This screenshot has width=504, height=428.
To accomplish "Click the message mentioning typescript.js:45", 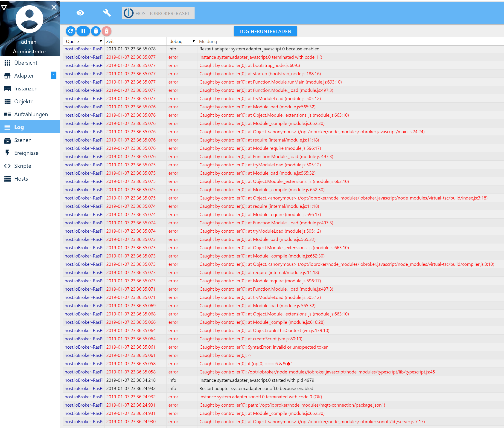I will point(317,372).
